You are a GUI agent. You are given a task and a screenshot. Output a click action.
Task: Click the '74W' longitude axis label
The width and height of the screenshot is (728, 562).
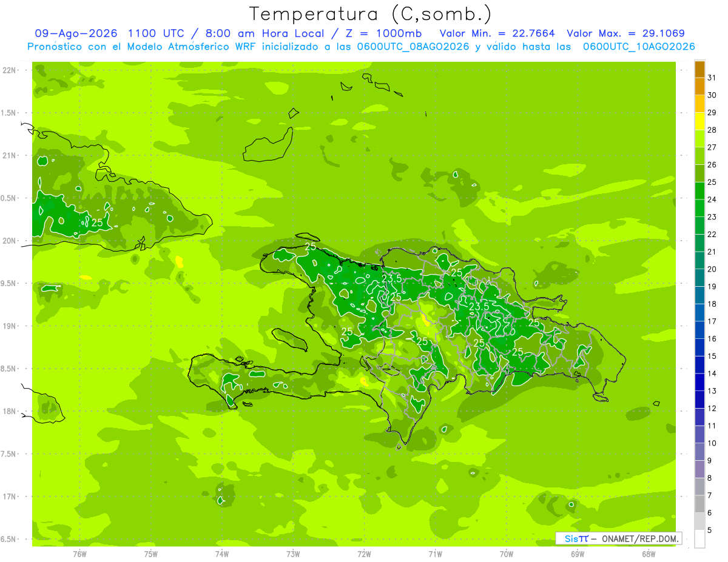221,554
